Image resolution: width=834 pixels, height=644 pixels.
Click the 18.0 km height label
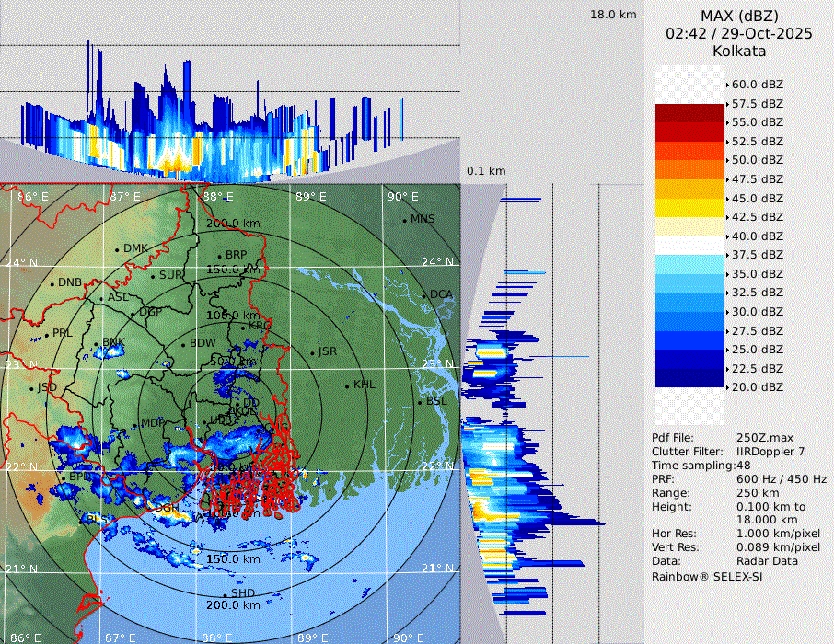point(613,15)
